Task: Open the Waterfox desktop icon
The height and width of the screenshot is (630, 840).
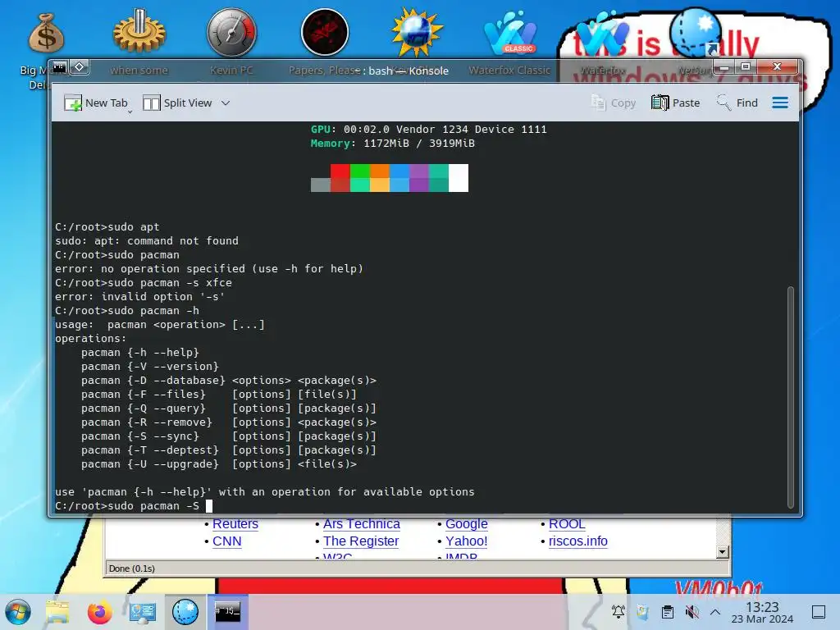Action: [x=602, y=33]
